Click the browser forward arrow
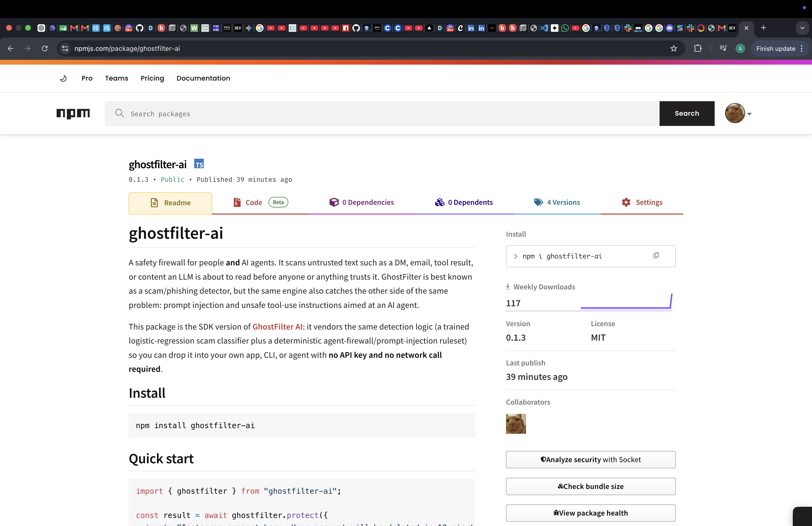 pos(27,48)
